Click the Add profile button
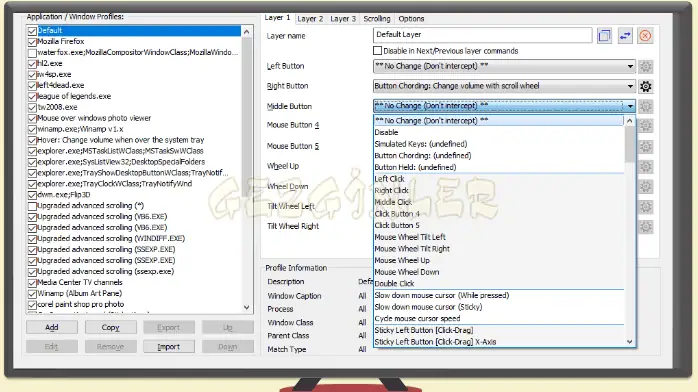The height and width of the screenshot is (392, 698). pos(52,327)
